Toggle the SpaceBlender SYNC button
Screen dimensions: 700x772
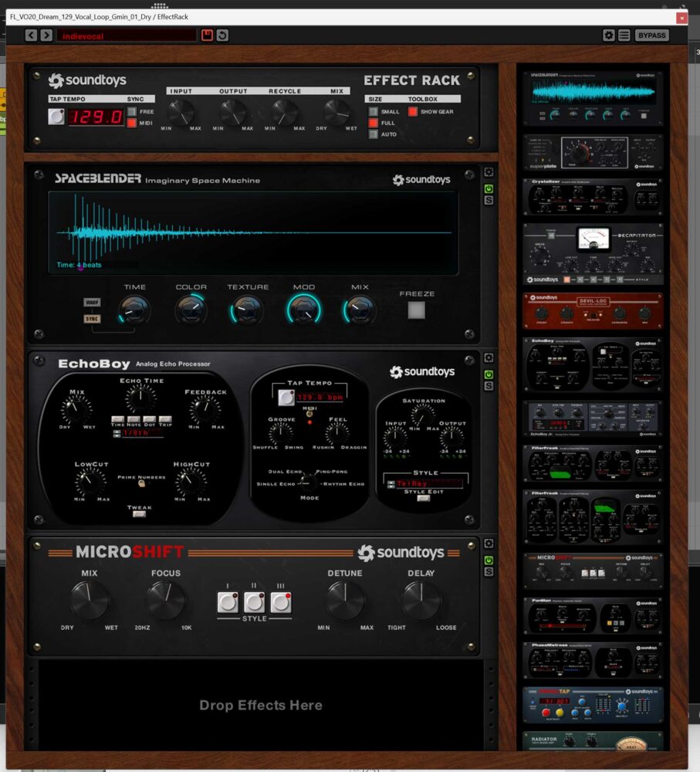[x=92, y=319]
